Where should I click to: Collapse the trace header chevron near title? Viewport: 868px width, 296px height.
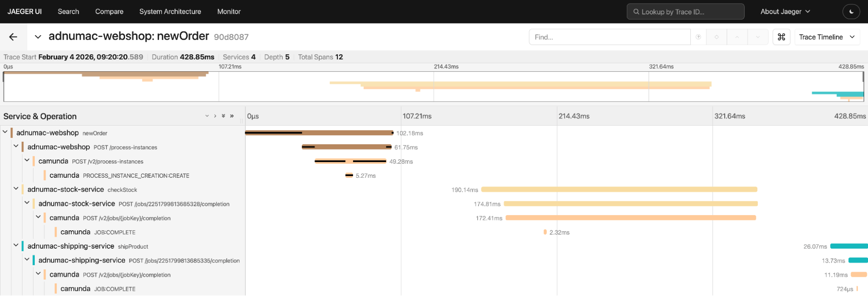tap(38, 37)
